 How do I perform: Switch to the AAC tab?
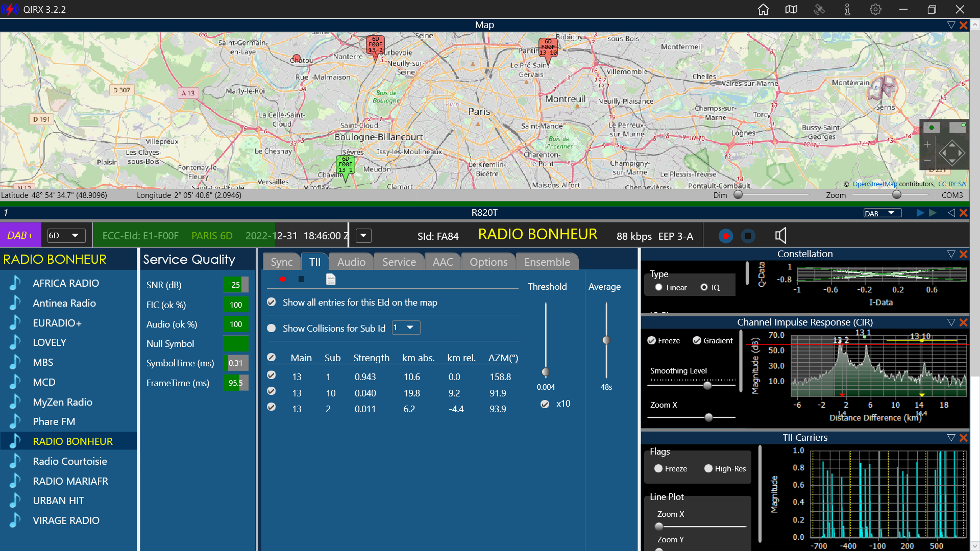(443, 262)
